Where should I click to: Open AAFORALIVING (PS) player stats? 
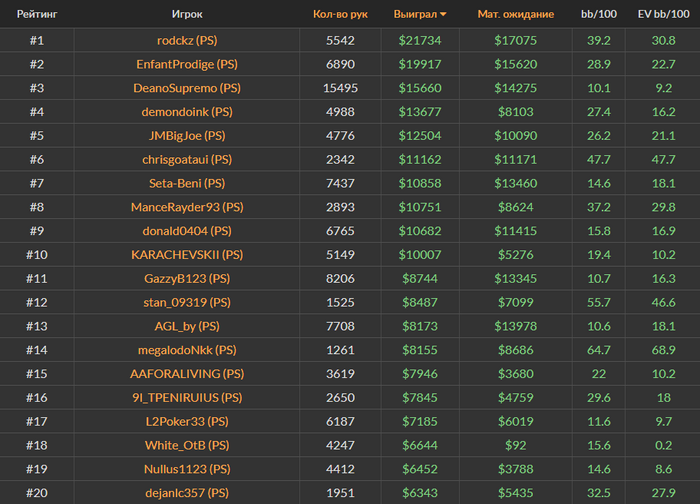[x=187, y=374]
